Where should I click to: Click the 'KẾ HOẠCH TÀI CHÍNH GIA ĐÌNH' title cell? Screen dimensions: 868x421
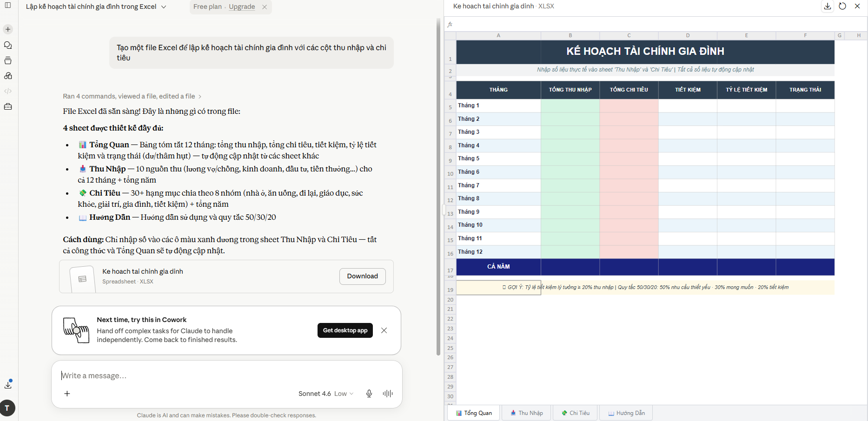(x=645, y=52)
